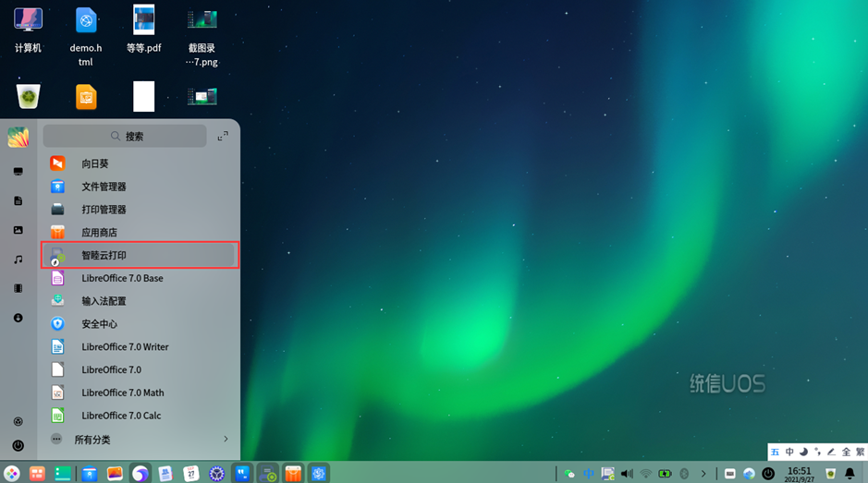Image resolution: width=868 pixels, height=483 pixels.
Task: Open Computer shortcut icon in launcher sidebar
Action: pos(18,172)
